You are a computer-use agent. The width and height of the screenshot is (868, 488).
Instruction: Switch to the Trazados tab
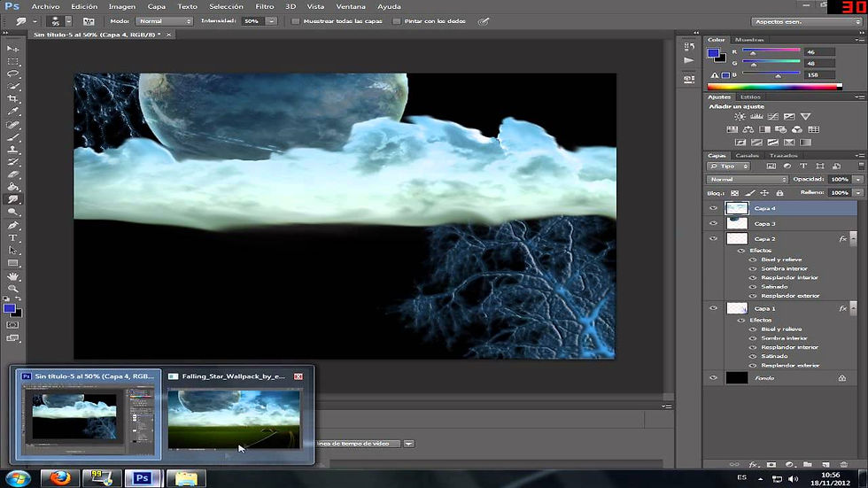point(783,156)
